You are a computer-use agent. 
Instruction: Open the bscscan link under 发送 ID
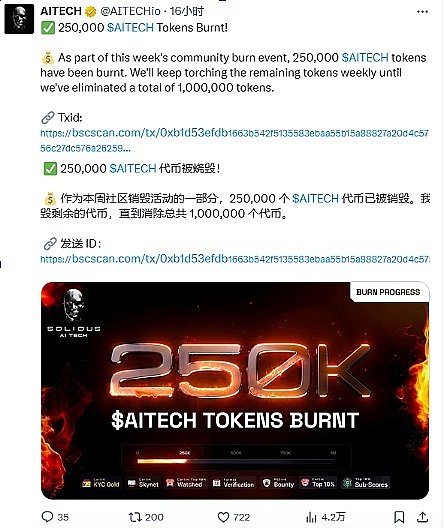[x=235, y=259]
